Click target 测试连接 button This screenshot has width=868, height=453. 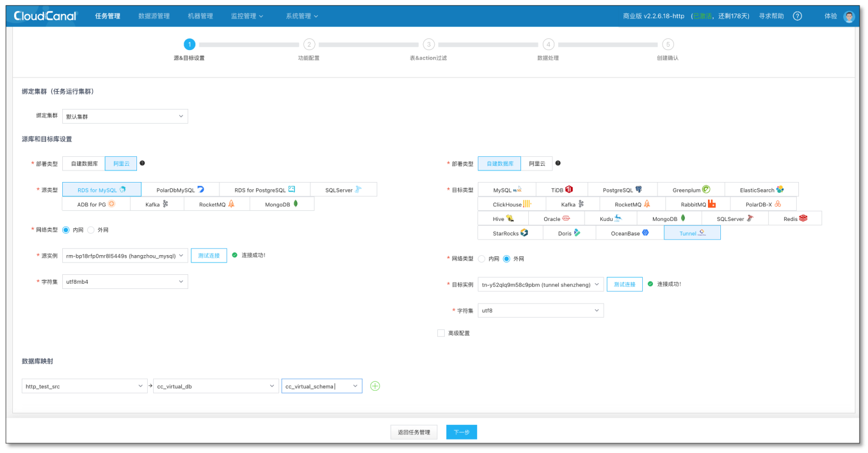[624, 284]
